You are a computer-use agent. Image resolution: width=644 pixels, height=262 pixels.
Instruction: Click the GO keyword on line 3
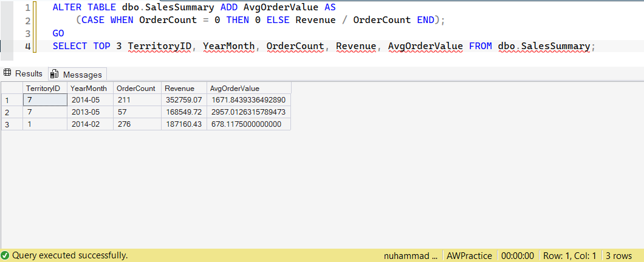pyautogui.click(x=58, y=33)
